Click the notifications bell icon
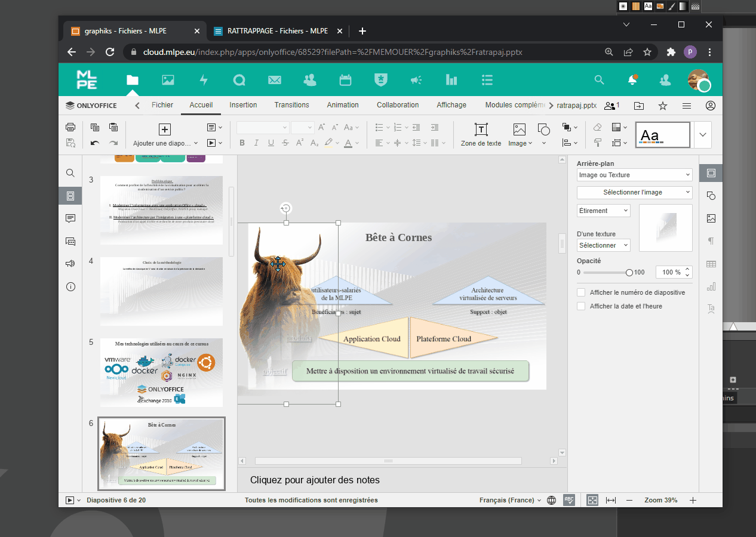Screen dimensions: 756x537 coord(632,80)
